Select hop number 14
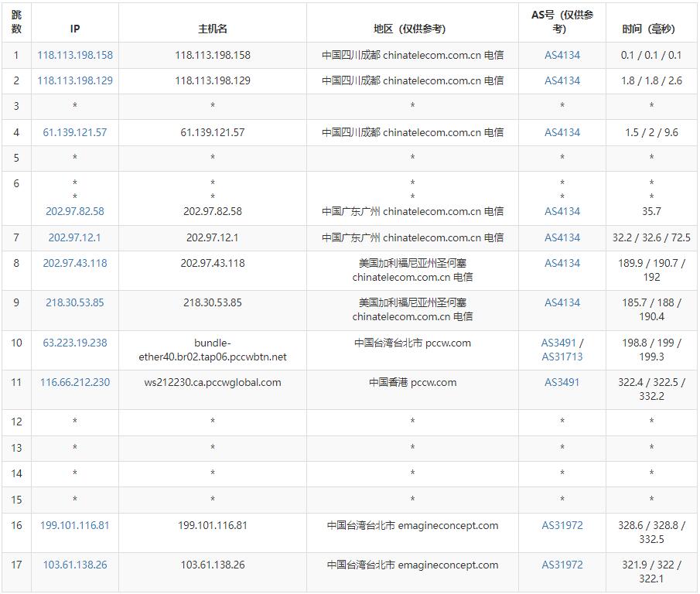Screen dimensions: 700x594 (x=16, y=473)
